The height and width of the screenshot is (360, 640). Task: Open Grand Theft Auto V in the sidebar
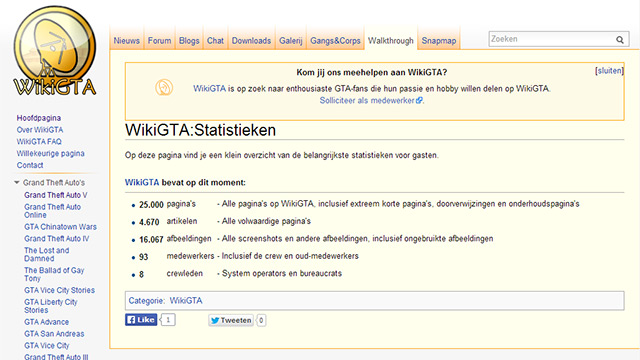pos(56,195)
